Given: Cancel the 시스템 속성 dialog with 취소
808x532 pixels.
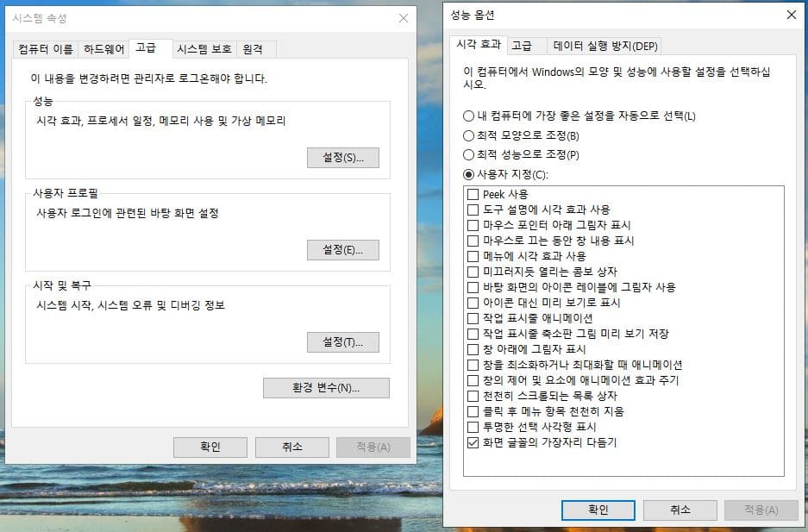Looking at the screenshot, I should (292, 447).
